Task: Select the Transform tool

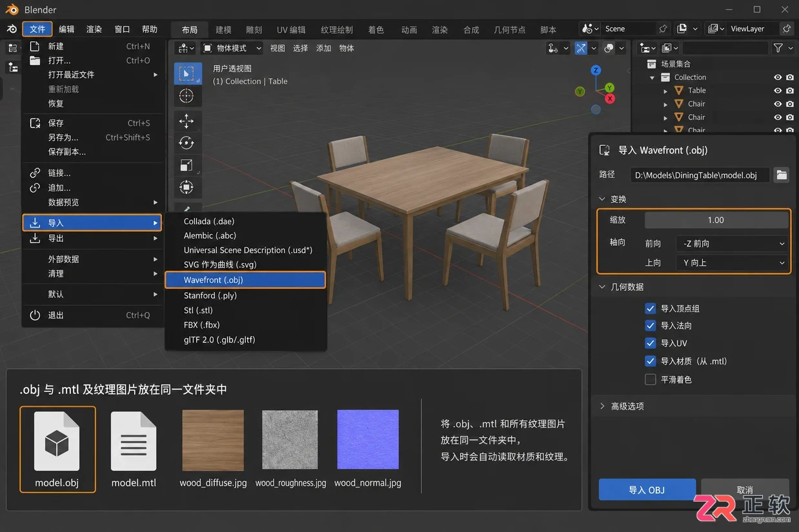Action: click(187, 188)
